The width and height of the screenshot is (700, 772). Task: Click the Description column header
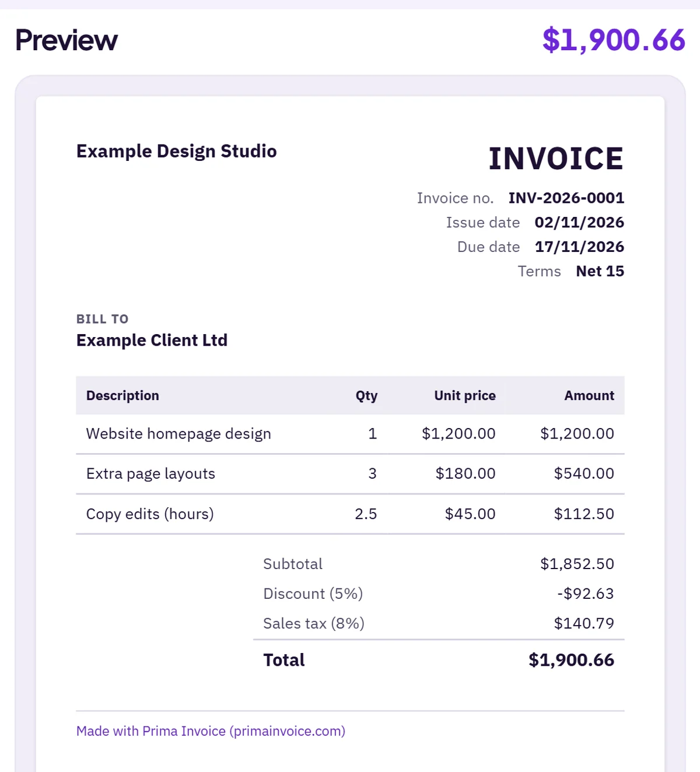[123, 395]
